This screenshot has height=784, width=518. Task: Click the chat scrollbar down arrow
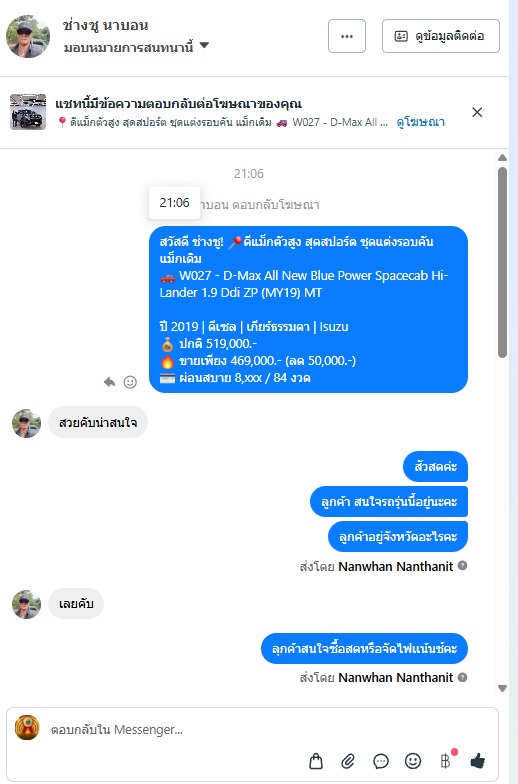(502, 688)
